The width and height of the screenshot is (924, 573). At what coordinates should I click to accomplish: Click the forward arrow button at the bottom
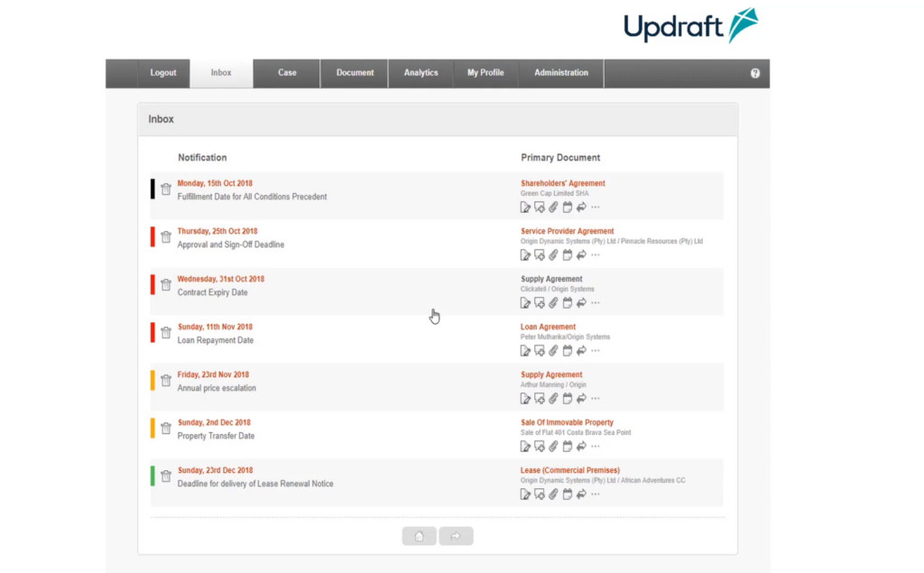[x=456, y=535]
